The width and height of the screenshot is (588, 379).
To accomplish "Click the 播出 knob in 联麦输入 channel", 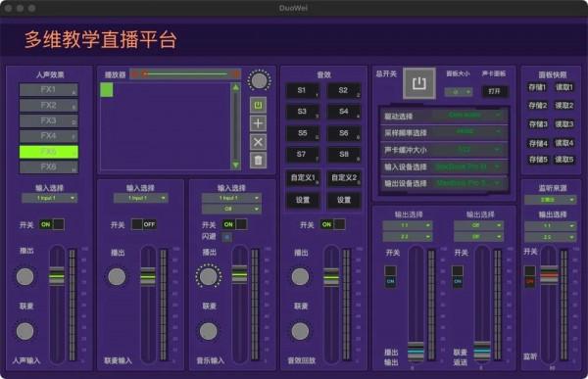I will click(x=117, y=276).
